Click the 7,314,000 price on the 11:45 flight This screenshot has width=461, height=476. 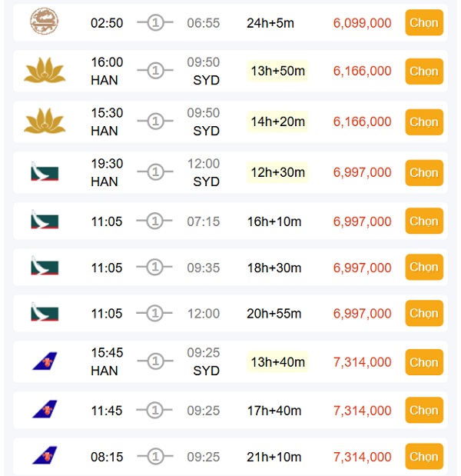click(x=362, y=411)
